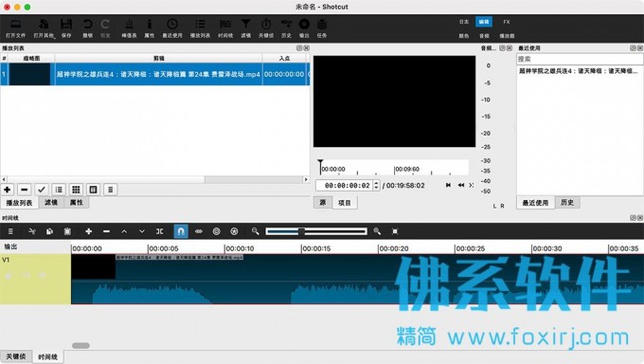Save the project with 保存 icon
The height and width of the screenshot is (364, 644).
[x=66, y=28]
